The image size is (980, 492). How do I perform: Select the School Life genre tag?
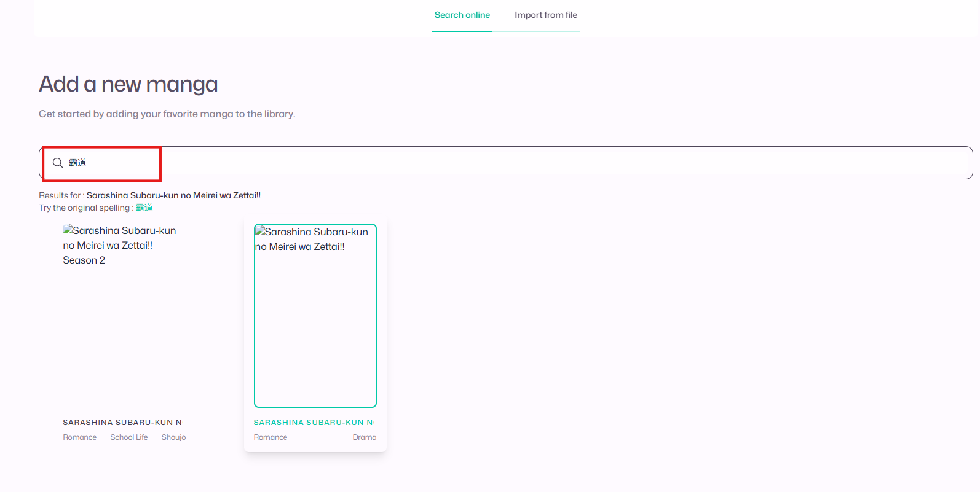pyautogui.click(x=129, y=437)
